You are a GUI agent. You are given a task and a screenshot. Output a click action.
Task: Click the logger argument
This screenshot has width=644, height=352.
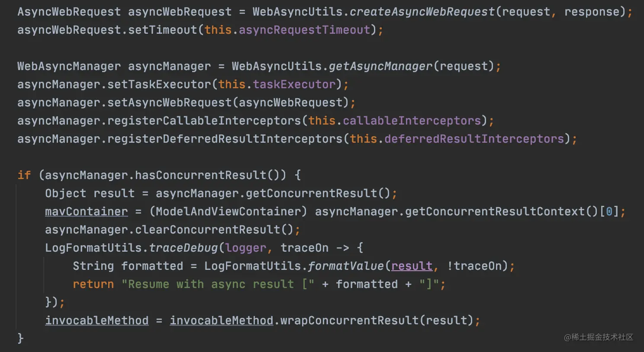click(x=245, y=248)
